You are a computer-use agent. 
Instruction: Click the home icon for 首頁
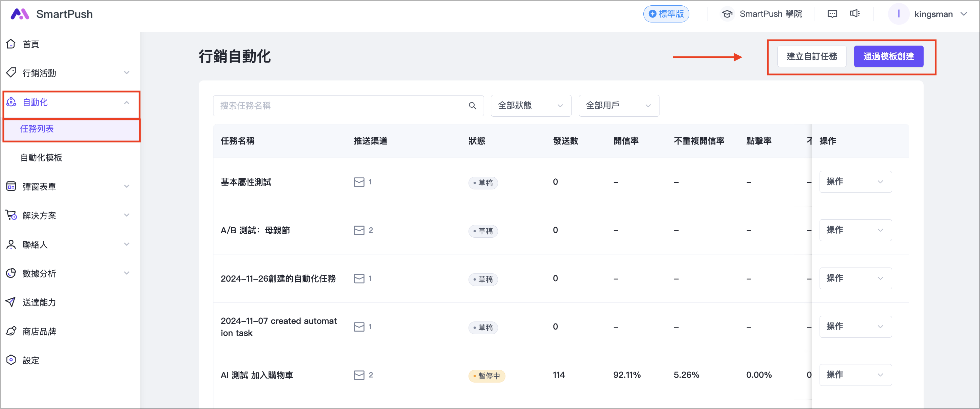click(11, 44)
